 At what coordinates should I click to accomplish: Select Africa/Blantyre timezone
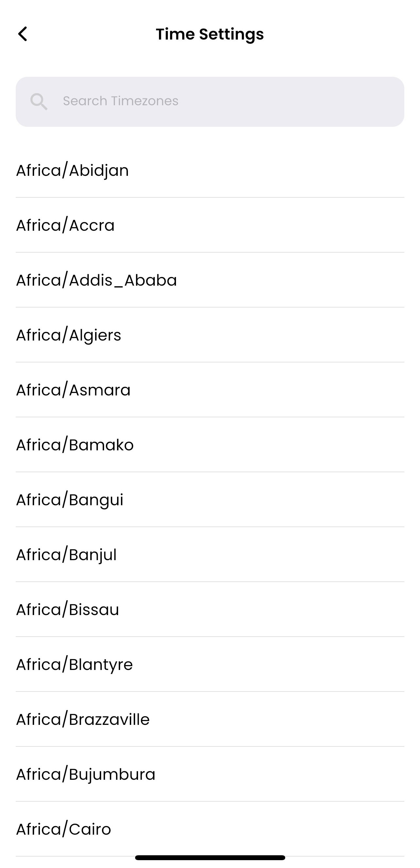tap(210, 664)
